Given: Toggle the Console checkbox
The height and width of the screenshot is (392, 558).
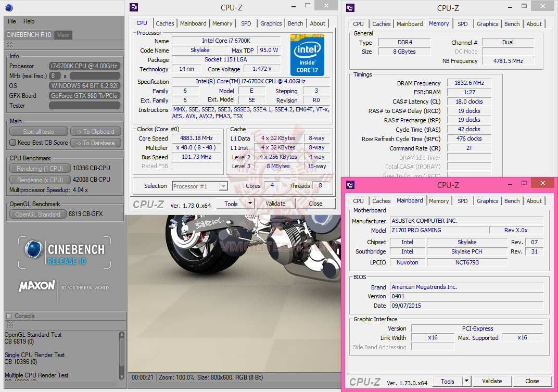Looking at the screenshot, I should [9, 316].
